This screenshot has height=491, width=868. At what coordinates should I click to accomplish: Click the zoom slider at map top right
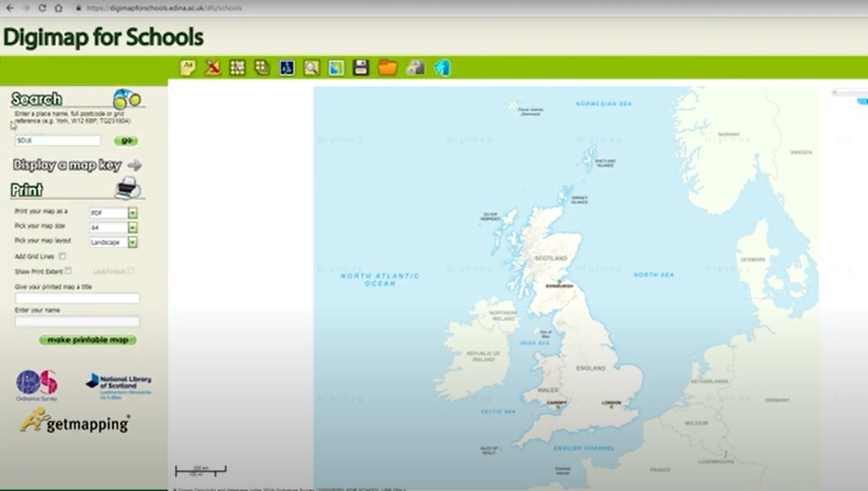pos(849,92)
